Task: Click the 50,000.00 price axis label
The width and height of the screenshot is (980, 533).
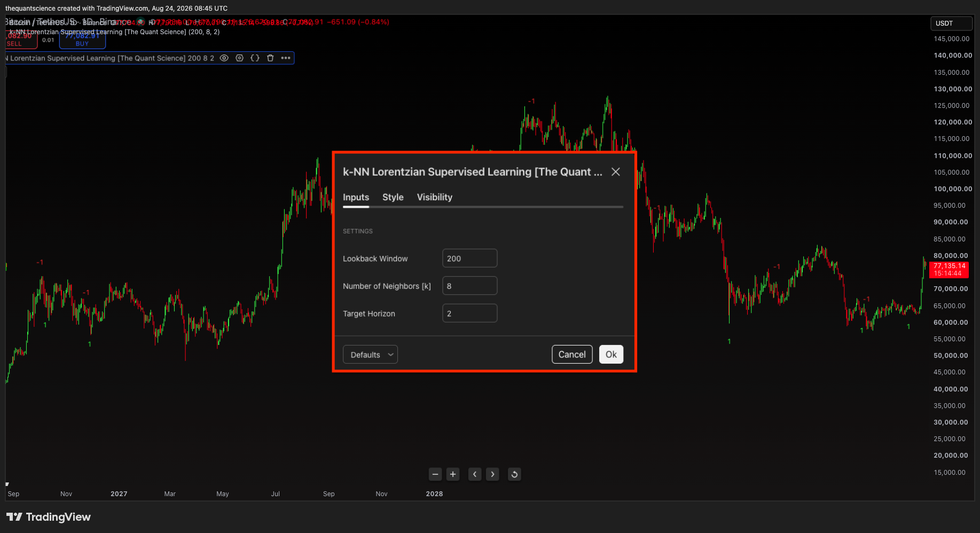Action: tap(951, 356)
